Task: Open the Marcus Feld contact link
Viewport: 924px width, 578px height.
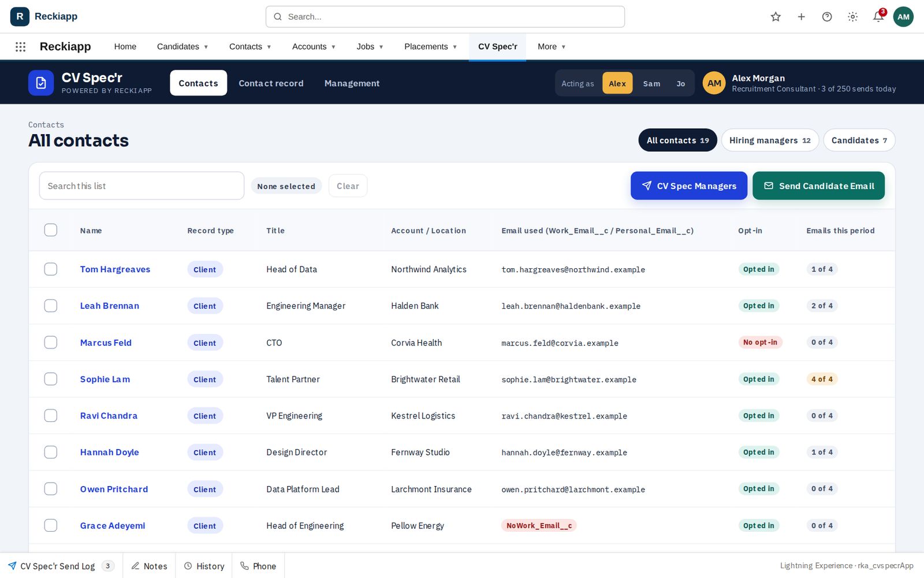Action: coord(106,343)
